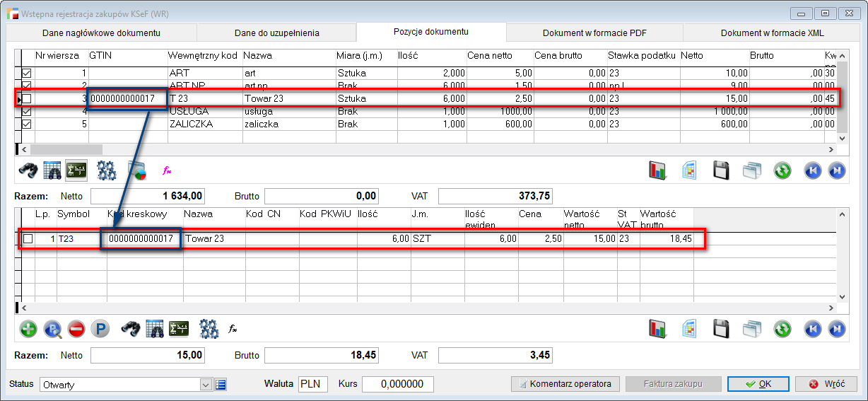Open the bar chart icon in upper toolbar
The width and height of the screenshot is (868, 401).
point(658,170)
